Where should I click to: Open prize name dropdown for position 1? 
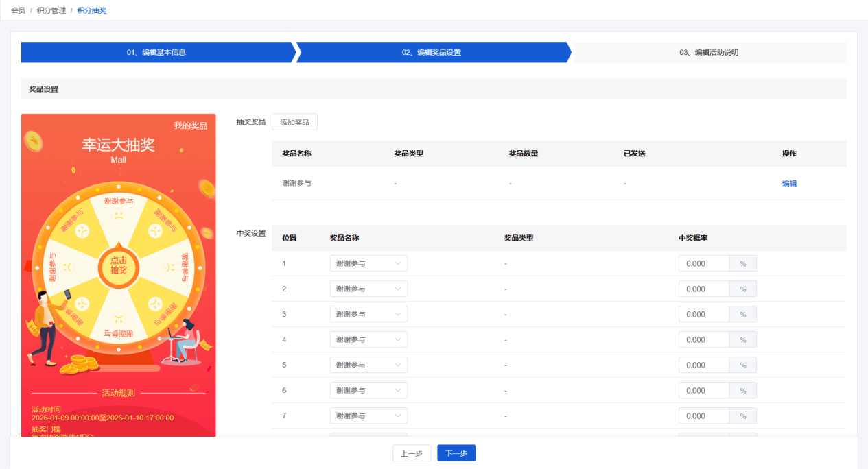coord(368,263)
